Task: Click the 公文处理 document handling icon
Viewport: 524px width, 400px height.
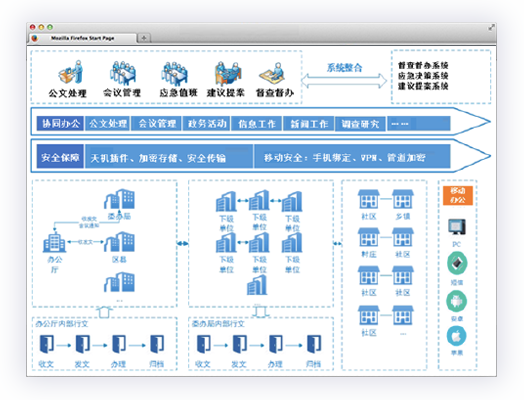Action: [71, 72]
